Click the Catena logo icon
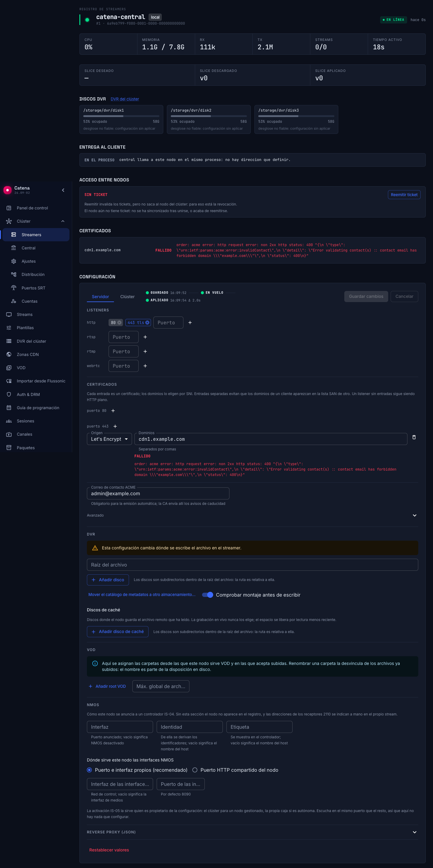Screen dimensions: 433x868 8,190
